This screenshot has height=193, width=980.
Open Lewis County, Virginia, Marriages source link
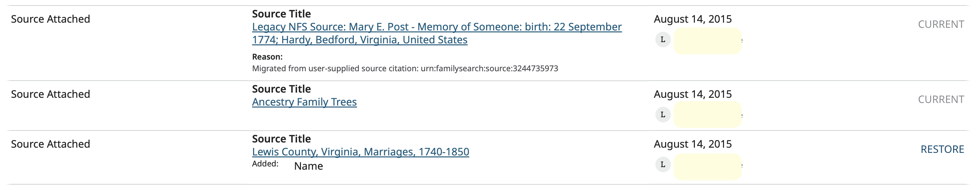click(x=360, y=152)
